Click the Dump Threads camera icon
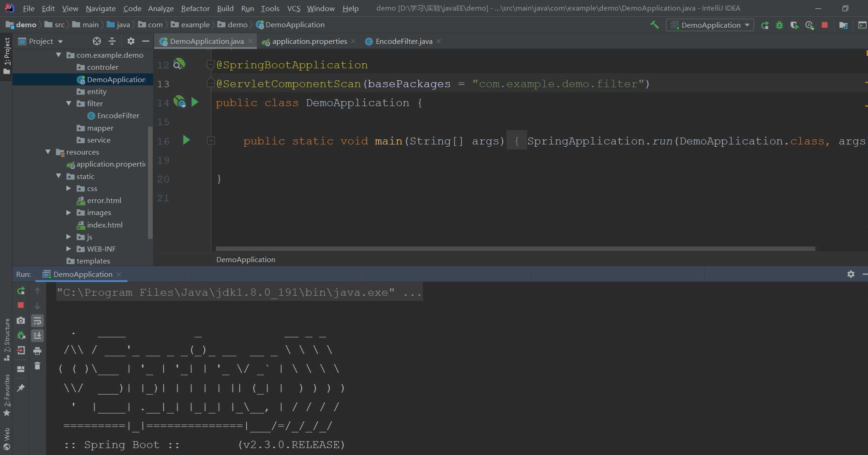Viewport: 868px width, 455px height. [21, 320]
